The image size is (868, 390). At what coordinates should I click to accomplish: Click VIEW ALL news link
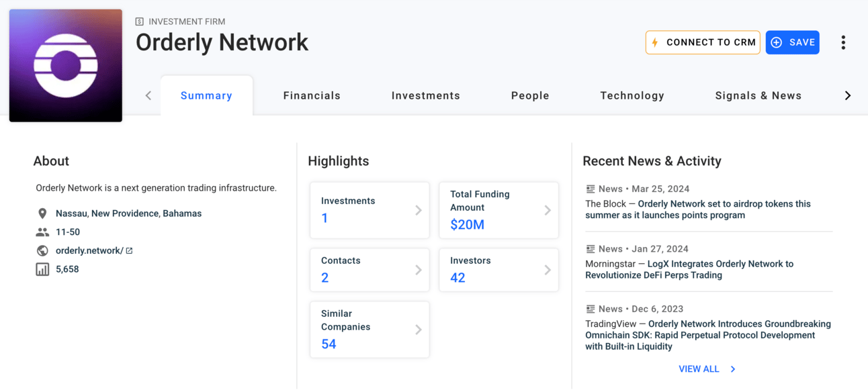tap(699, 369)
